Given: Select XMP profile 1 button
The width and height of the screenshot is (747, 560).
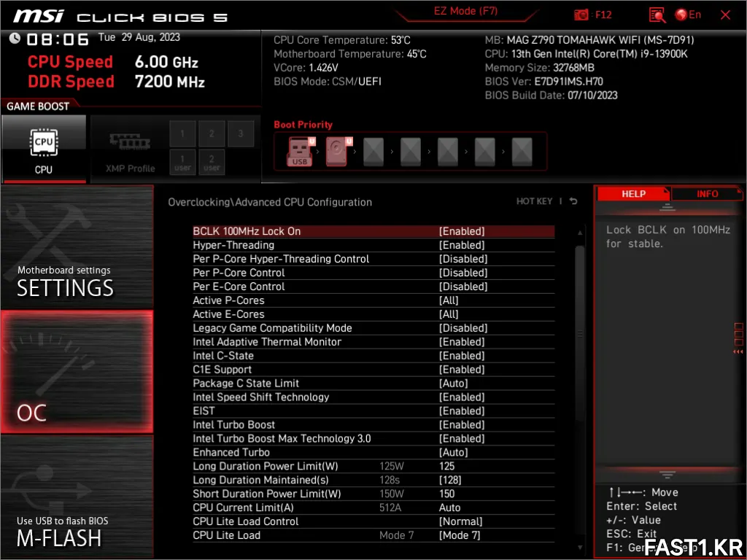Looking at the screenshot, I should pyautogui.click(x=182, y=134).
